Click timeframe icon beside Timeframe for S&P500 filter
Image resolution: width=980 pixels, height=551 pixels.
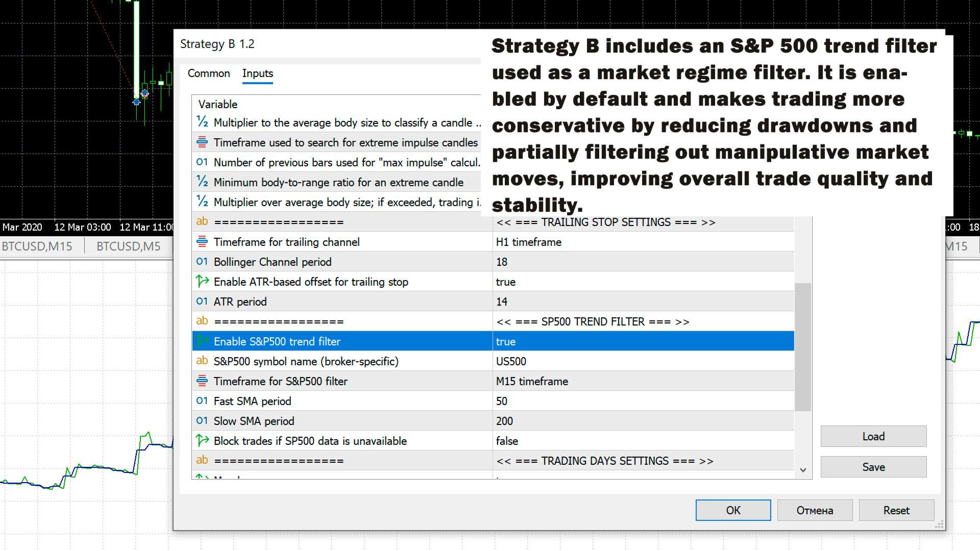click(202, 381)
